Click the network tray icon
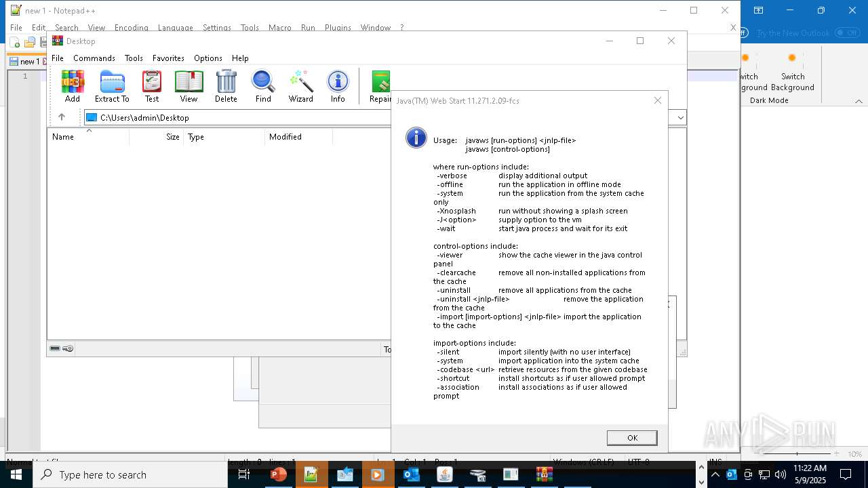Image resolution: width=868 pixels, height=488 pixels. pos(764,474)
